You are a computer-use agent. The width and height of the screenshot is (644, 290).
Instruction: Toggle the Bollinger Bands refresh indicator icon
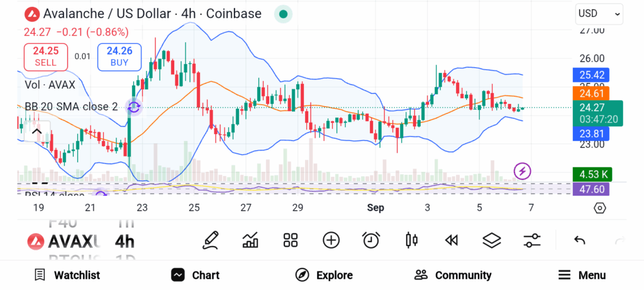pos(133,107)
